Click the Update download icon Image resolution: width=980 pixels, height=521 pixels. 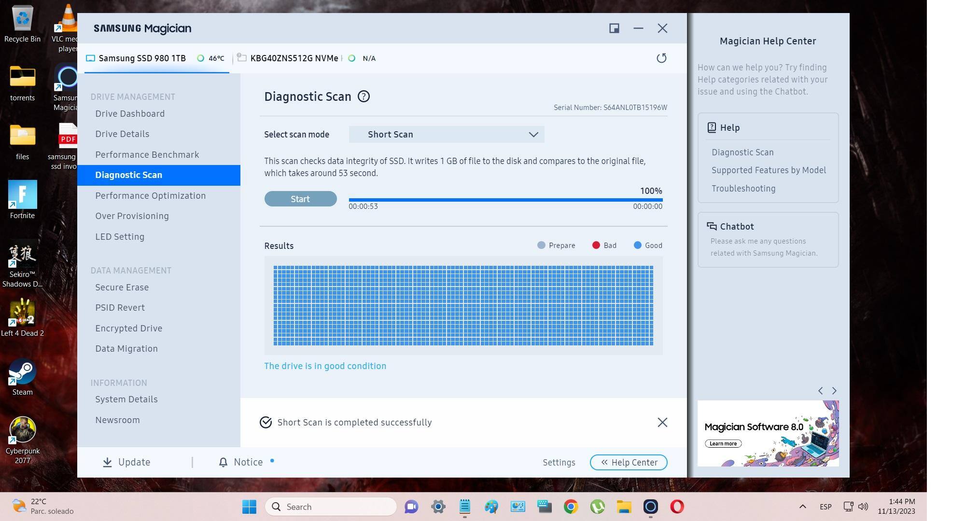[x=107, y=463]
